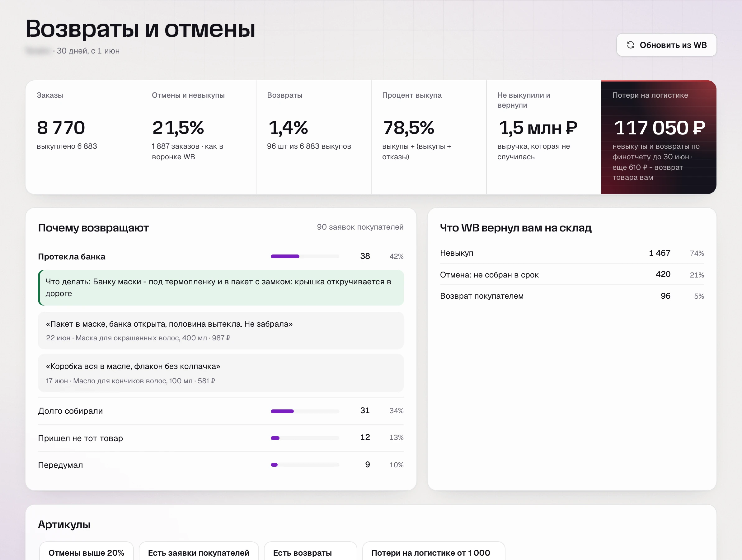The image size is (742, 560).
Task: Click the «Почему возвращают» heading
Action: tap(93, 228)
